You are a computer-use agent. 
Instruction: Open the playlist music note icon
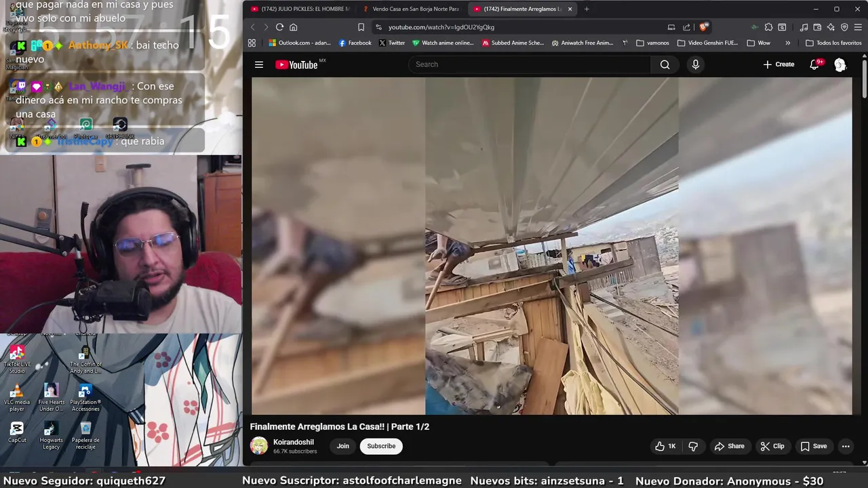[804, 27]
